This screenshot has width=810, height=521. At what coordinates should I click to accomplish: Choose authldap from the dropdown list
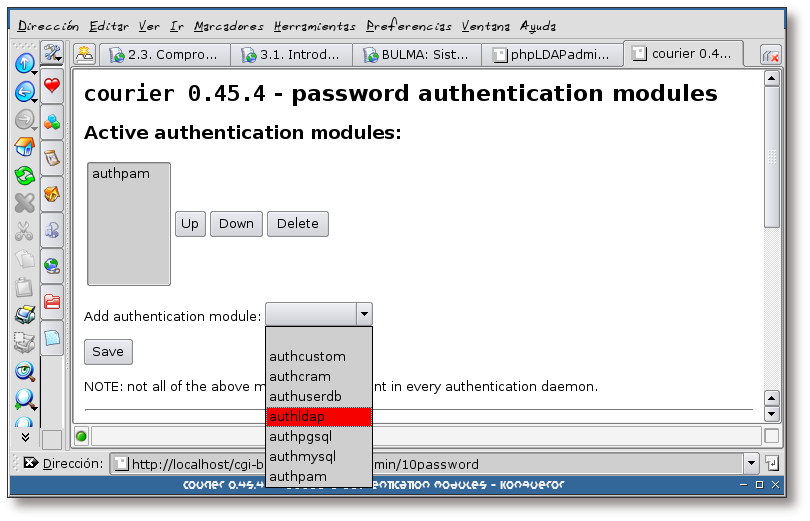coord(319,416)
